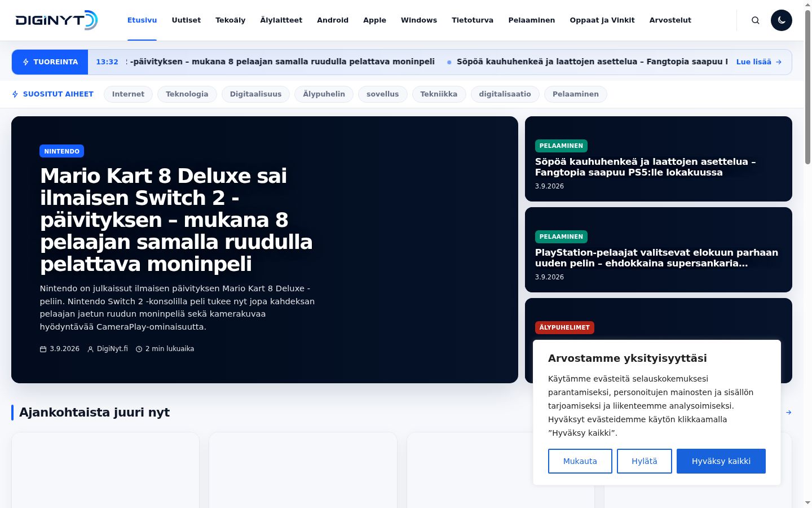Click the Suositut aiheet label
The width and height of the screenshot is (812, 508).
point(52,94)
